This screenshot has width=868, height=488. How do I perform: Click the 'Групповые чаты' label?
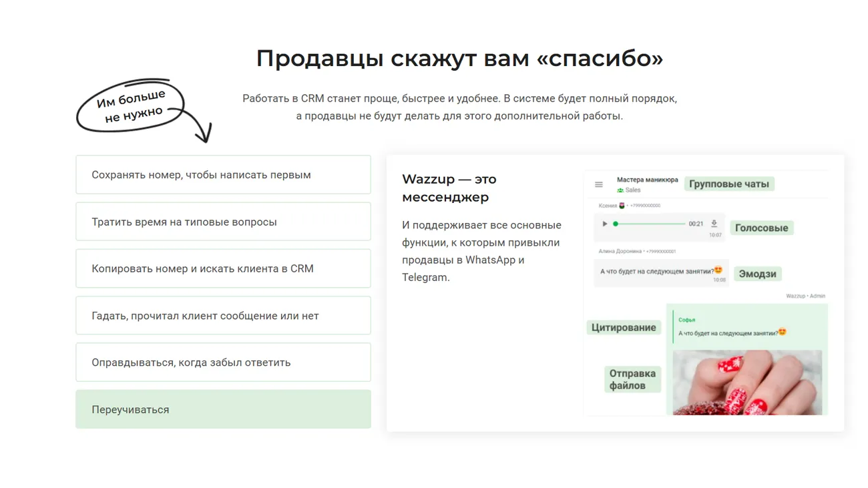(728, 184)
